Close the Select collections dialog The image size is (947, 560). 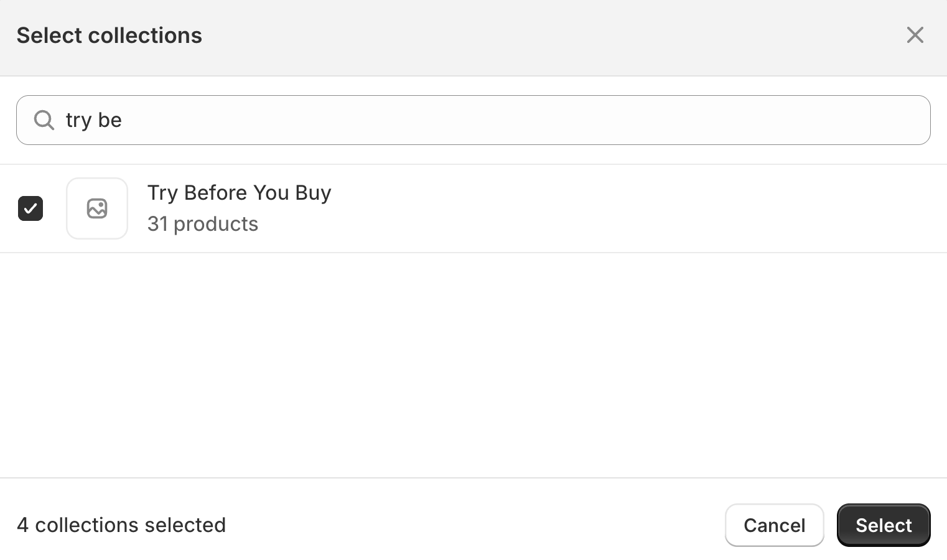tap(915, 35)
